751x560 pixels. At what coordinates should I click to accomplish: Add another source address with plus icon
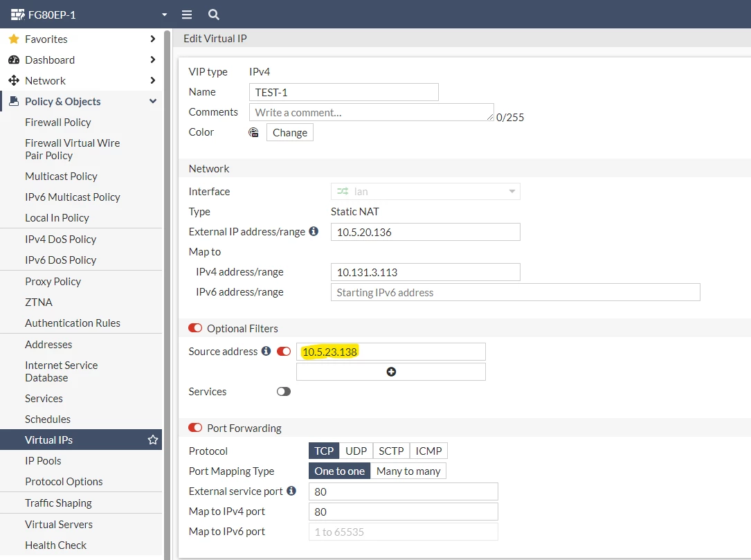click(x=391, y=372)
